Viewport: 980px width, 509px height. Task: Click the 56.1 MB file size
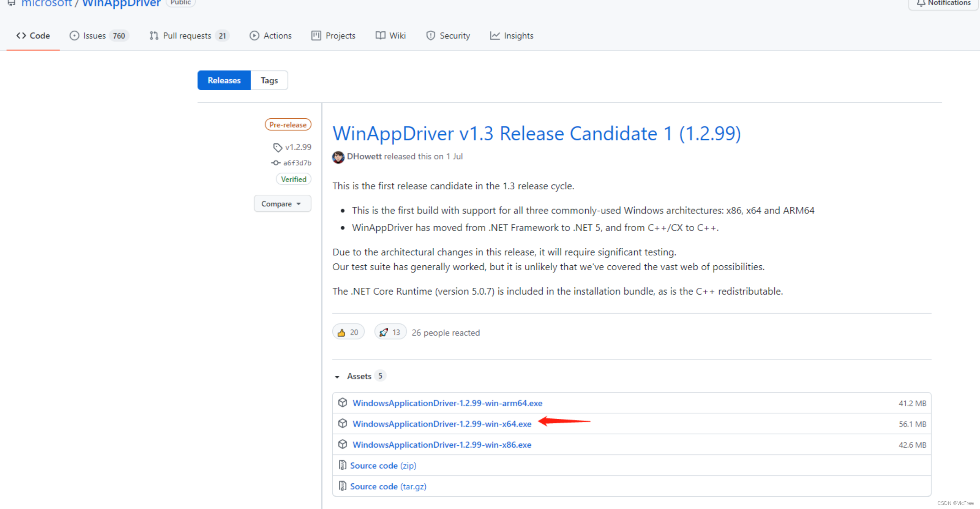(912, 424)
